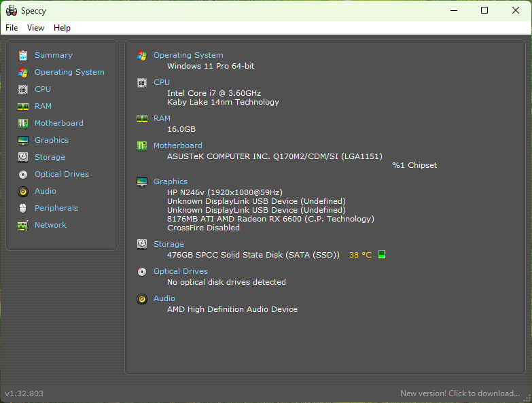Click 'New version! Click to download...' link

click(x=460, y=393)
